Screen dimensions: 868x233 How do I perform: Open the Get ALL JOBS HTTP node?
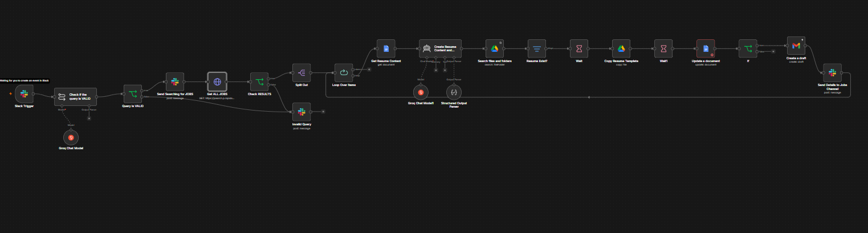click(x=217, y=81)
